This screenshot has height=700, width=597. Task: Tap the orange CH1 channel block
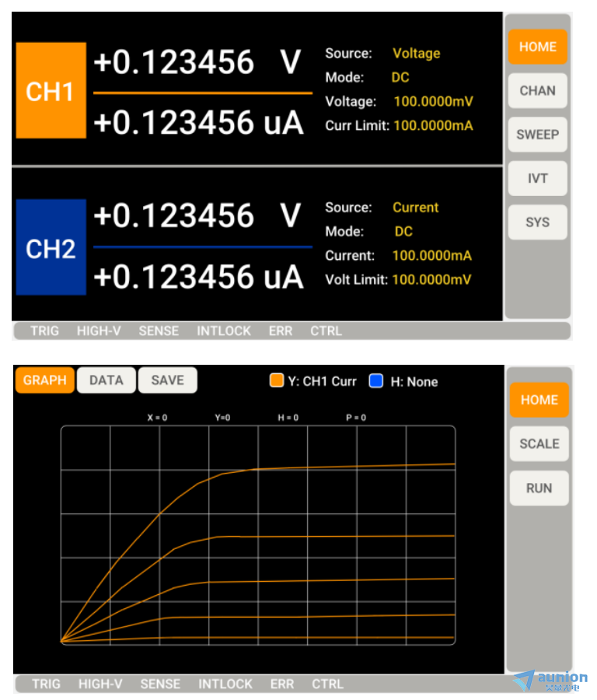click(51, 91)
